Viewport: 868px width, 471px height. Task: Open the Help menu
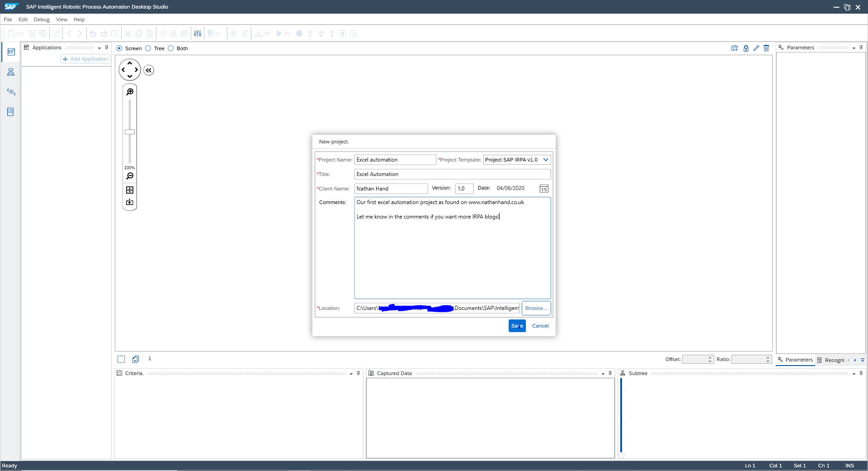[x=79, y=19]
